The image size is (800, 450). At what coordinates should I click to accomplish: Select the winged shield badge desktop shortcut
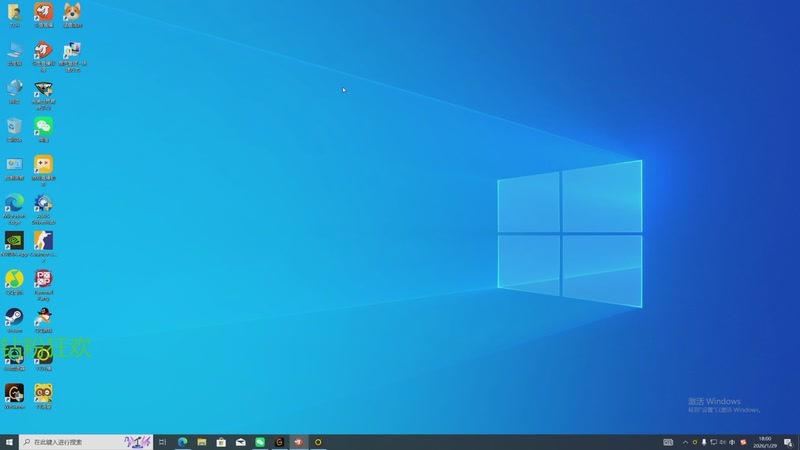tap(43, 94)
